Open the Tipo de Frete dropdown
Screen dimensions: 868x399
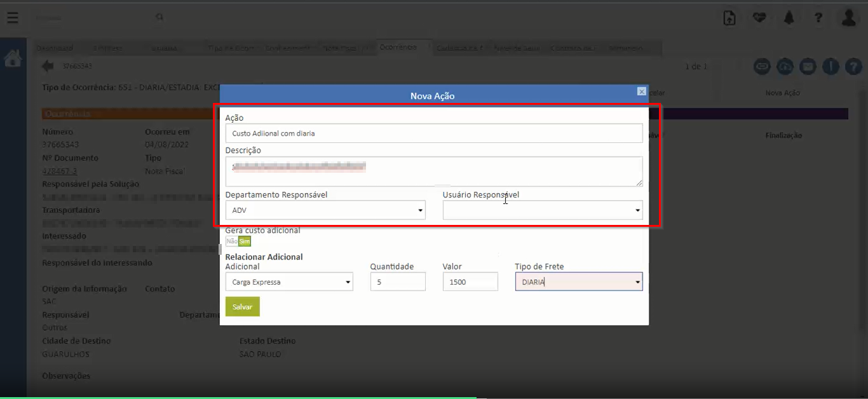point(578,282)
